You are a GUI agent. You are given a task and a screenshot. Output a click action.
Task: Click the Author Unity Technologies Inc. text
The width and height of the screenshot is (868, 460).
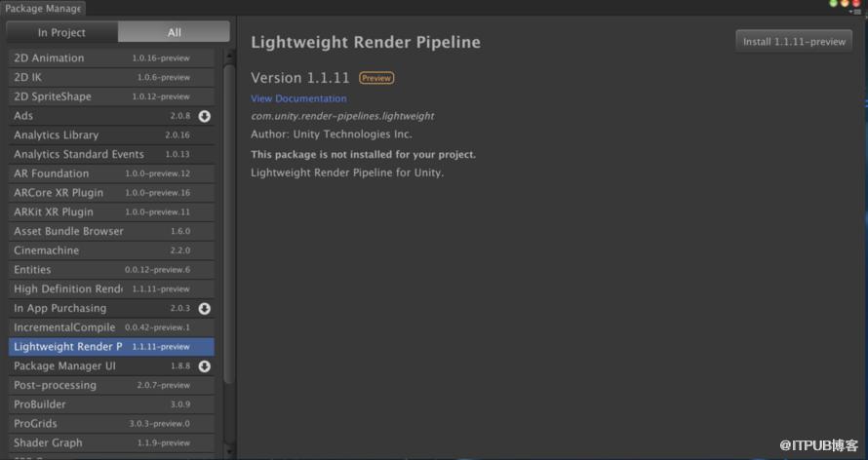331,134
